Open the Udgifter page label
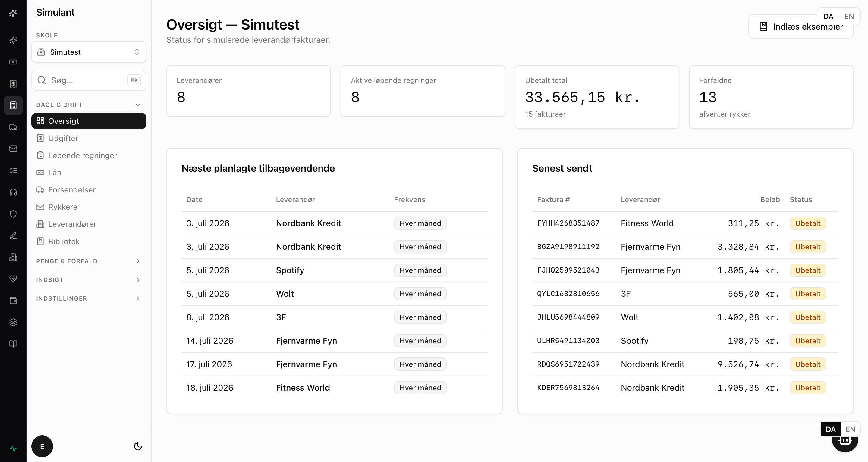This screenshot has width=868, height=462. 63,138
